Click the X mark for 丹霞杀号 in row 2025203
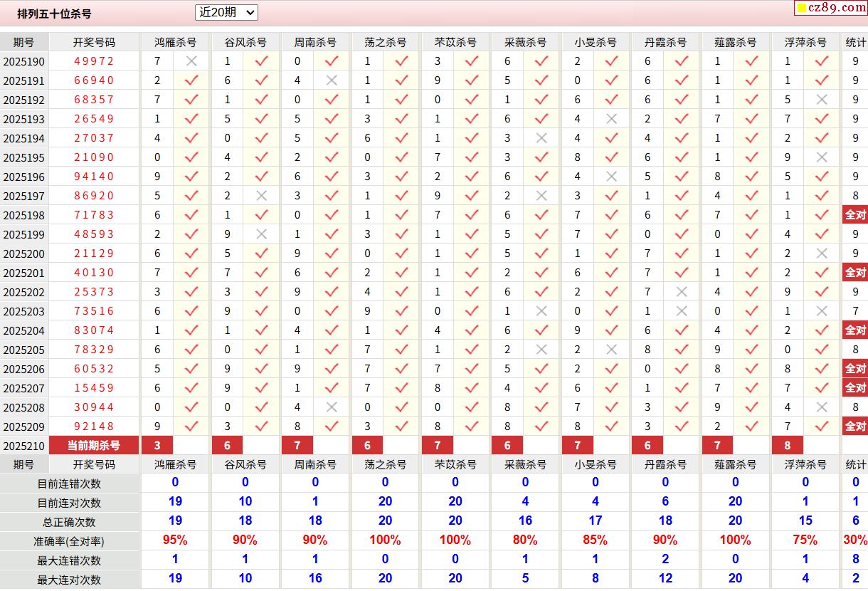This screenshot has height=591, width=868. point(682,311)
